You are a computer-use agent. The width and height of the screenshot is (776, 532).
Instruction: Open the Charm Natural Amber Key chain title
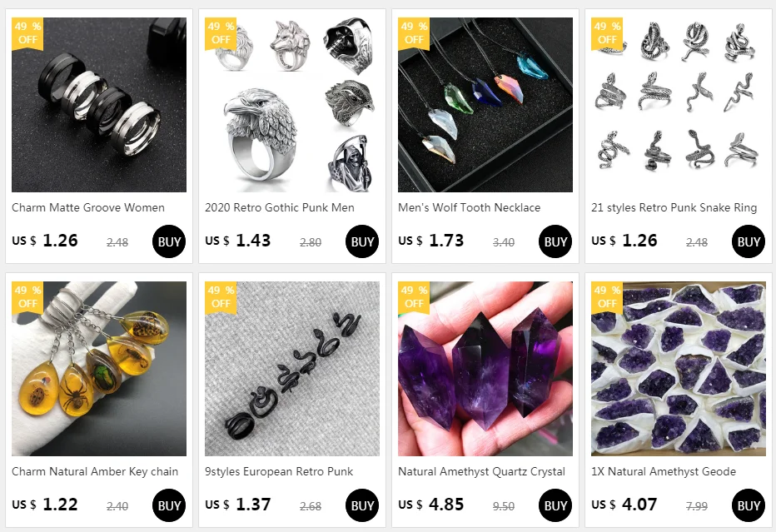coord(95,471)
